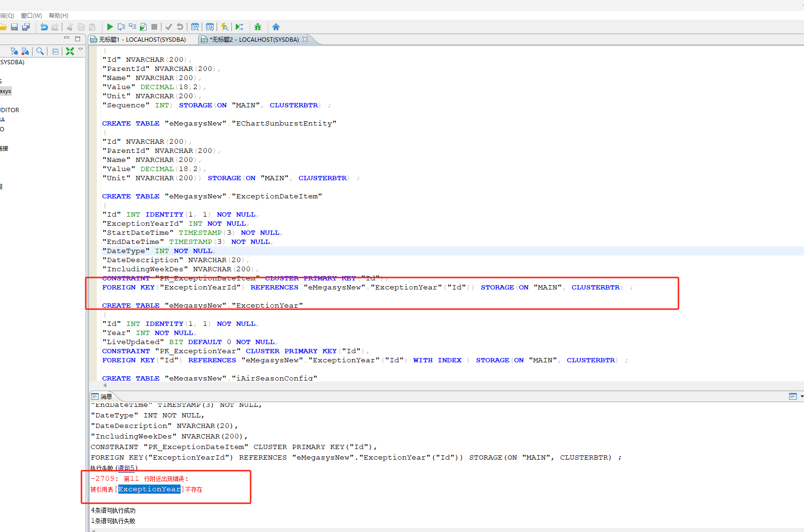Click the lightning magnifier analyze icon
The height and width of the screenshot is (532, 804).
coord(225,27)
